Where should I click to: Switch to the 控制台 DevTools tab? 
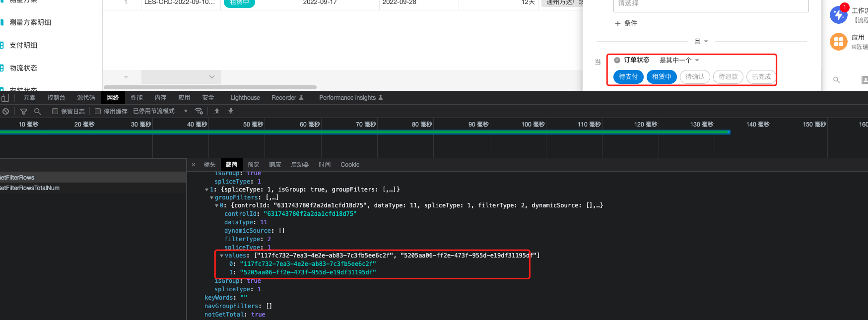coord(56,98)
